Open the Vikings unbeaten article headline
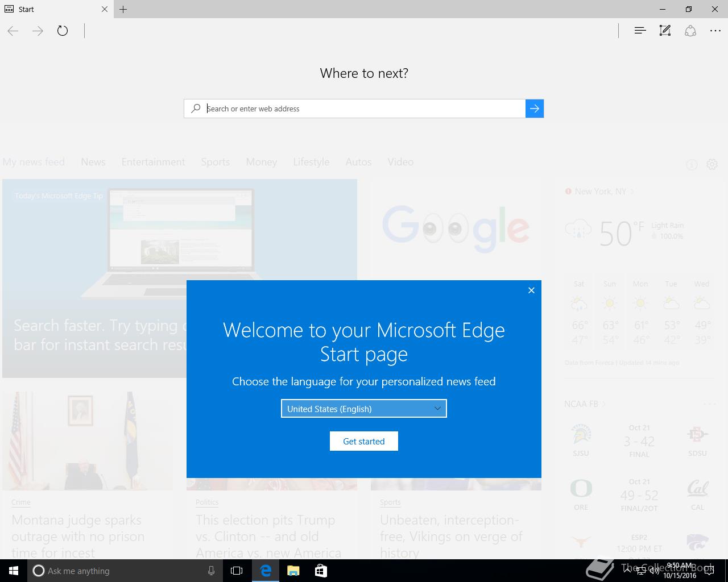The width and height of the screenshot is (728, 582). click(x=451, y=536)
